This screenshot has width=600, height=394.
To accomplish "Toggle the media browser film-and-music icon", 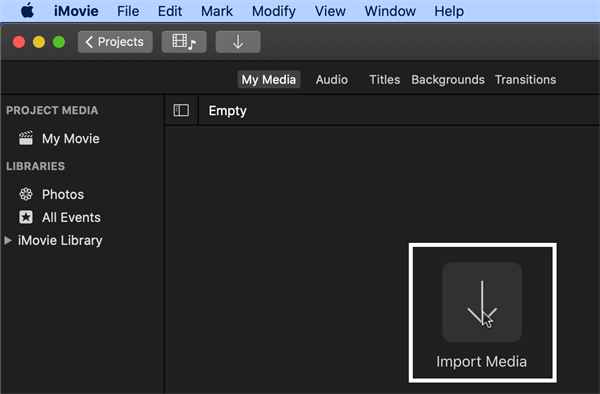I will [x=184, y=42].
